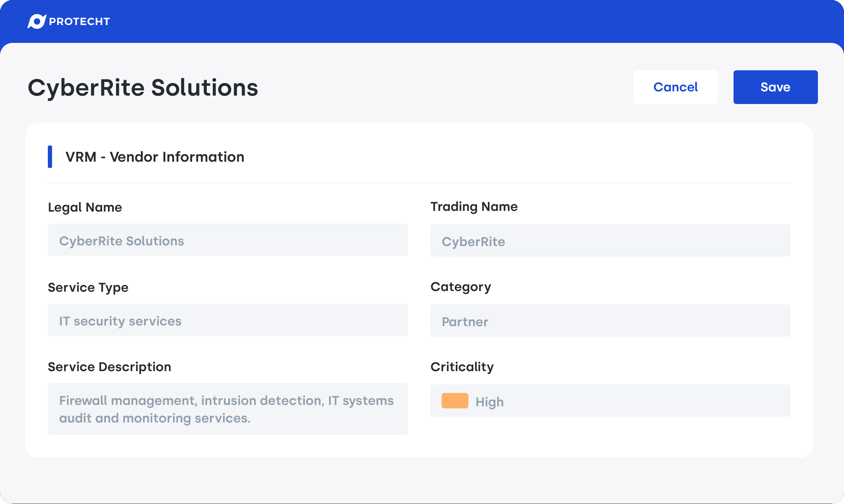
Task: Click the Protecht logo icon
Action: pos(38,21)
